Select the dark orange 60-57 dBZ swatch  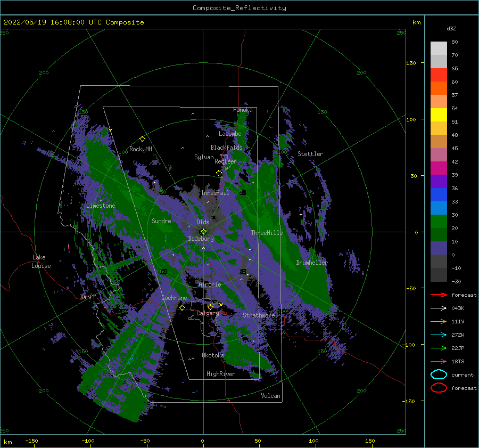[439, 88]
